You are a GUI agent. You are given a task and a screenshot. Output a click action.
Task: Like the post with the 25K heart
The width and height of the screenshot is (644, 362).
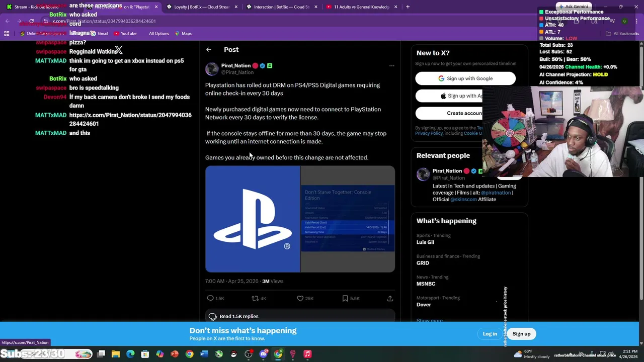[x=305, y=299]
